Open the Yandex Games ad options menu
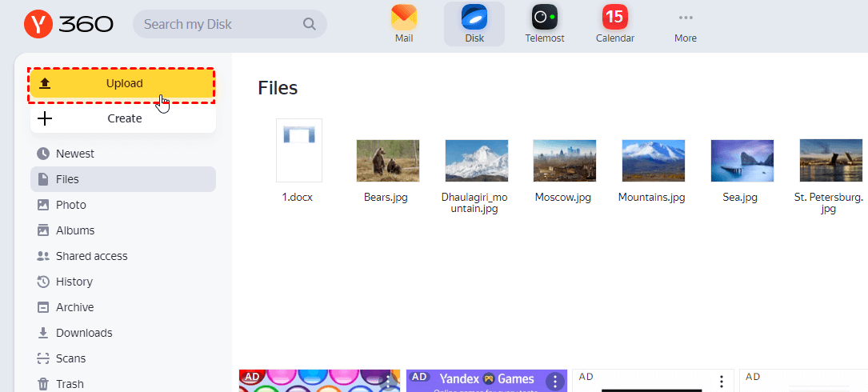The width and height of the screenshot is (868, 392). [x=554, y=382]
